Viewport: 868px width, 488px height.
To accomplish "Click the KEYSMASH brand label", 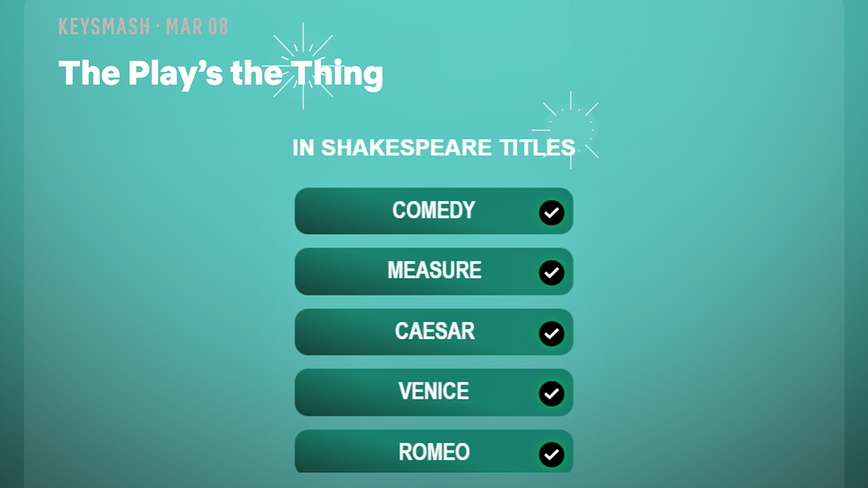I will [104, 26].
